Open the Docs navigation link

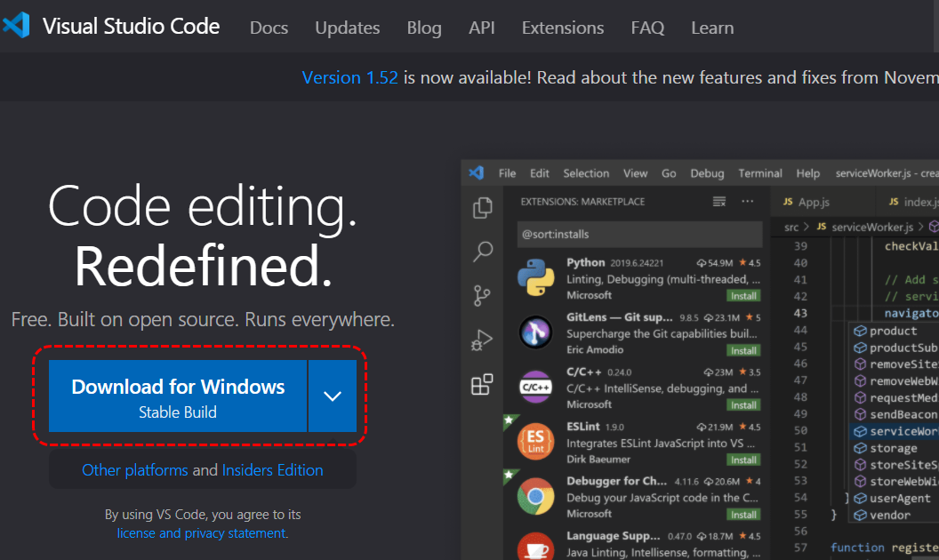click(269, 28)
